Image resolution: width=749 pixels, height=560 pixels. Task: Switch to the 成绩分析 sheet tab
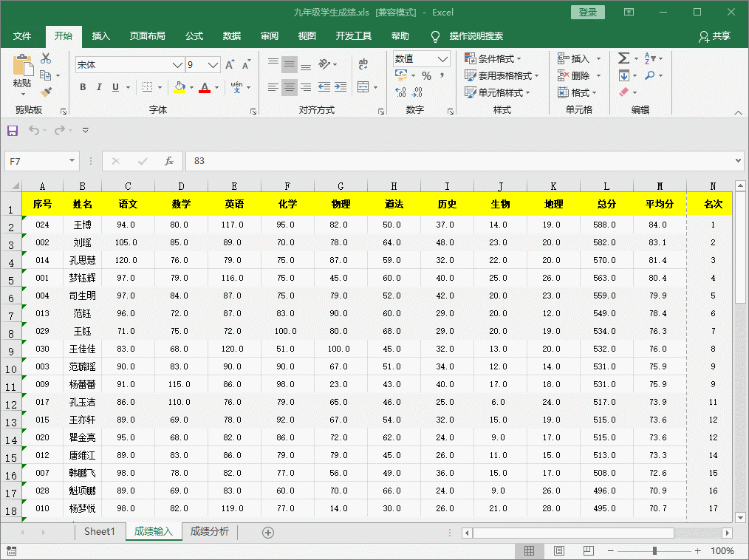click(x=209, y=531)
